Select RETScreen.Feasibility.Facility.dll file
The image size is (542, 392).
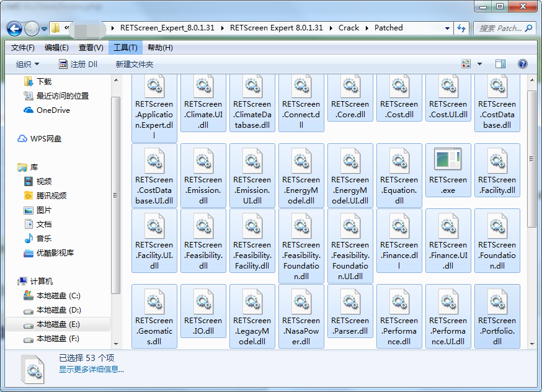pos(252,240)
